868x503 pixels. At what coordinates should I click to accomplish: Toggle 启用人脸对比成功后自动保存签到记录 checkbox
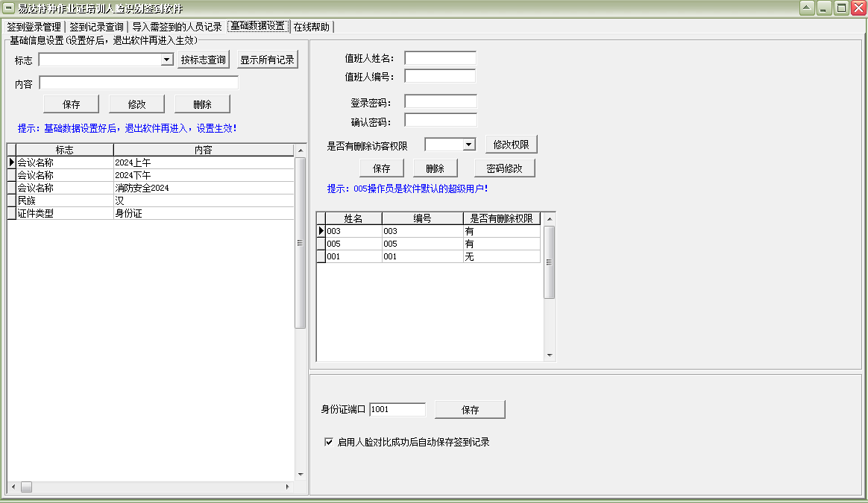[329, 442]
